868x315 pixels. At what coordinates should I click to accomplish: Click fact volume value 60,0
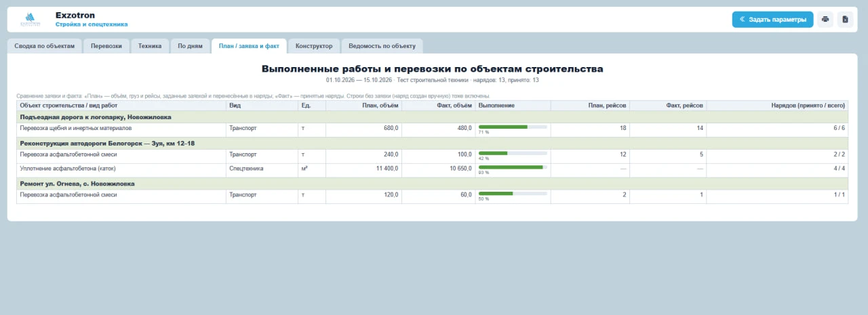[x=466, y=194]
